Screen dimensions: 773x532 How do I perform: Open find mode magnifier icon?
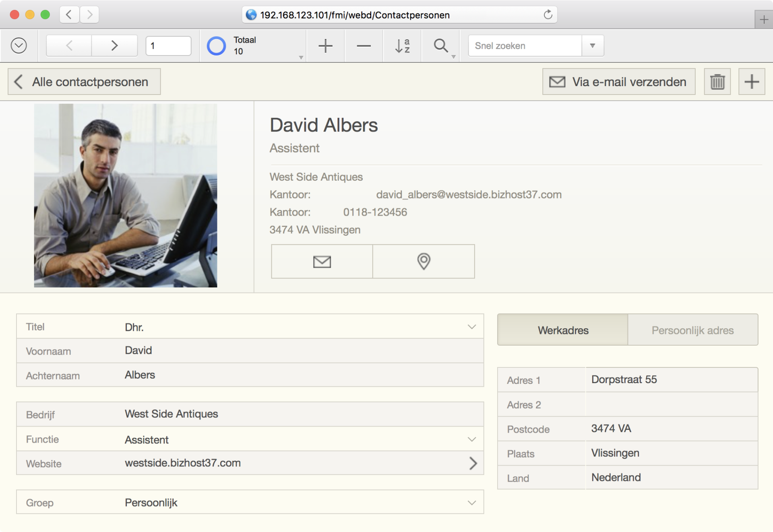441,45
